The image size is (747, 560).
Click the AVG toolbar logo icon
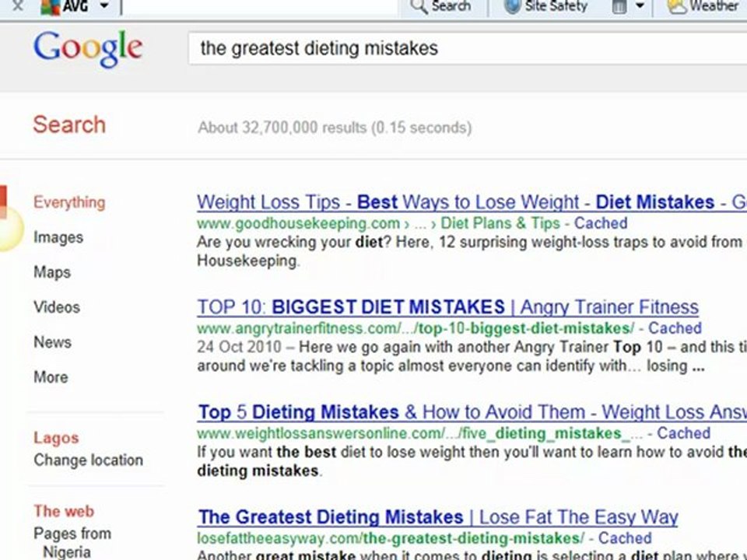[x=50, y=6]
